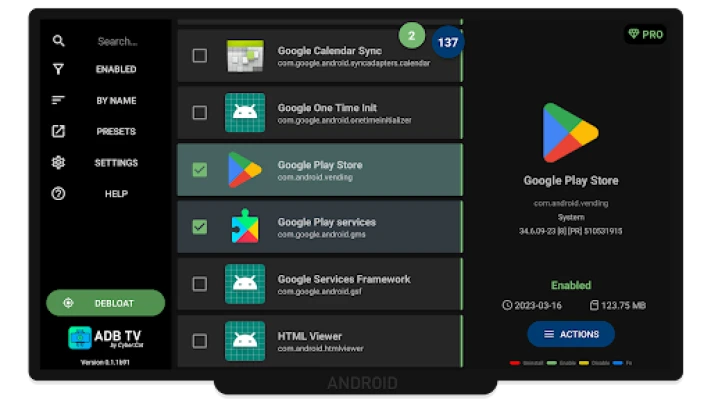Screen dimensions: 711x400
Task: Uncheck the Google Play Store checkbox
Action: click(x=200, y=170)
